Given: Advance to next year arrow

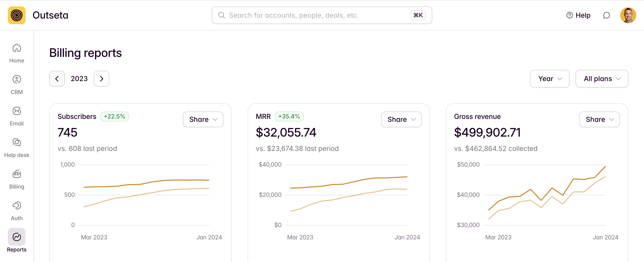Looking at the screenshot, I should point(101,79).
